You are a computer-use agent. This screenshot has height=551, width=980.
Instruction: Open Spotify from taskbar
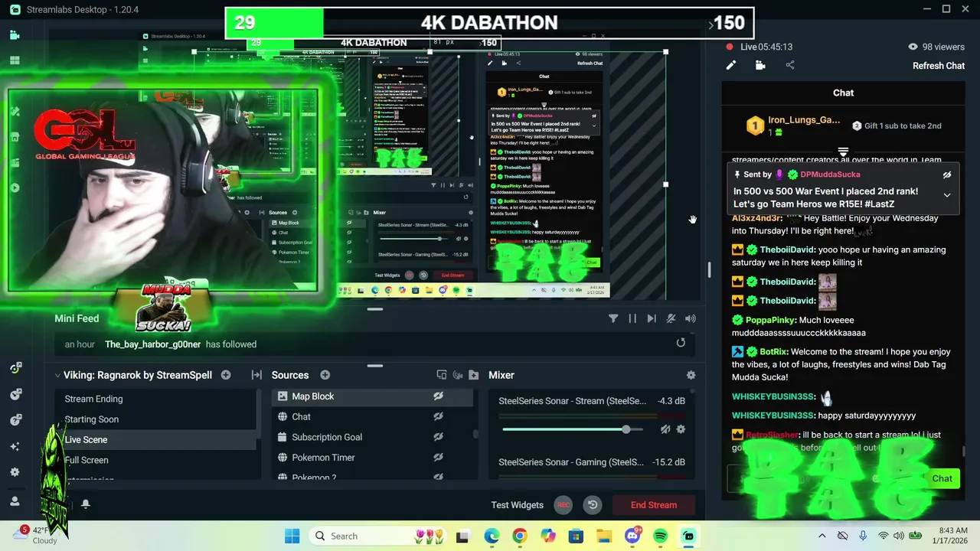pos(661,536)
